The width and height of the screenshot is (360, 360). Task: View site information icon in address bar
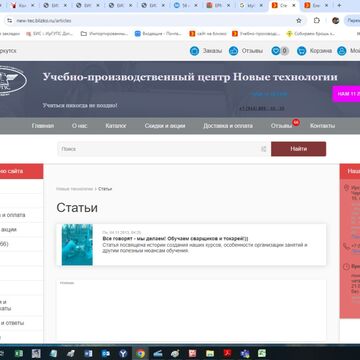coord(9,21)
